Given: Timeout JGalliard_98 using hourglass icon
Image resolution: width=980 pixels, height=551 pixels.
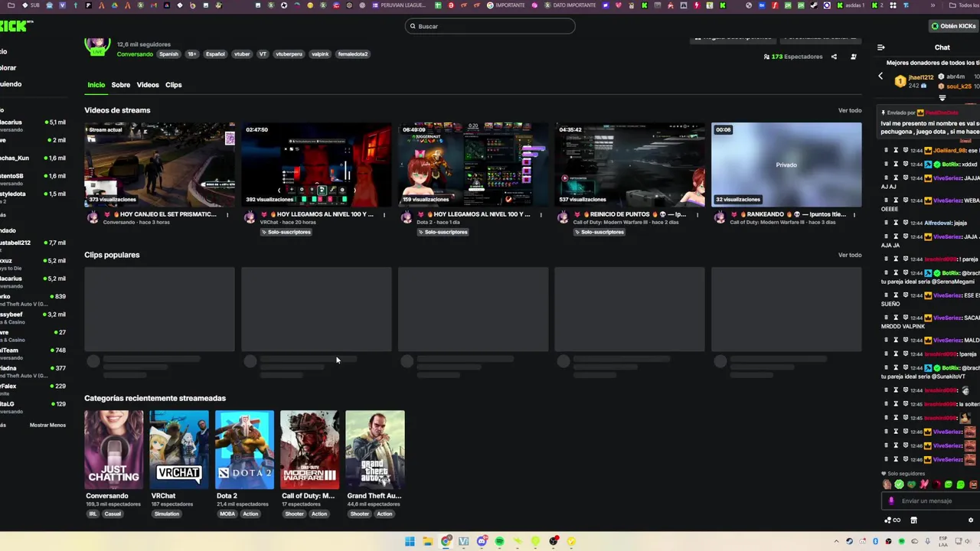Looking at the screenshot, I should click(896, 151).
